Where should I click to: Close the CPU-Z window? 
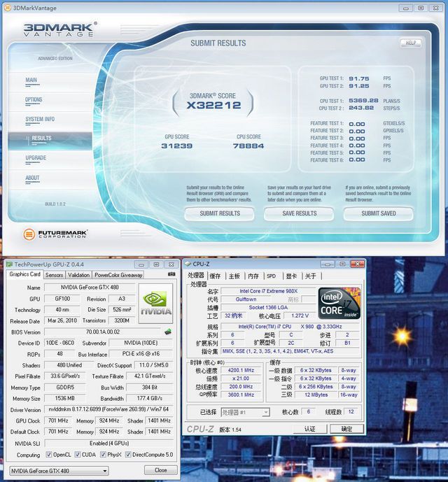pyautogui.click(x=357, y=264)
